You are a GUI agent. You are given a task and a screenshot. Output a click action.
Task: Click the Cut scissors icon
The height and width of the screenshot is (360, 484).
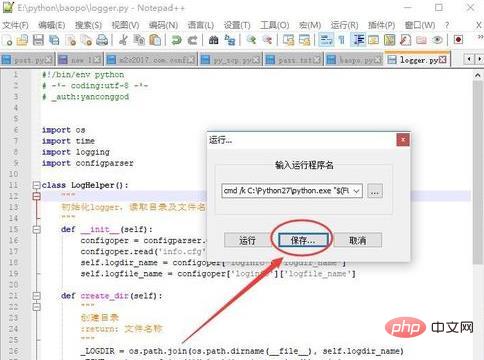click(123, 40)
